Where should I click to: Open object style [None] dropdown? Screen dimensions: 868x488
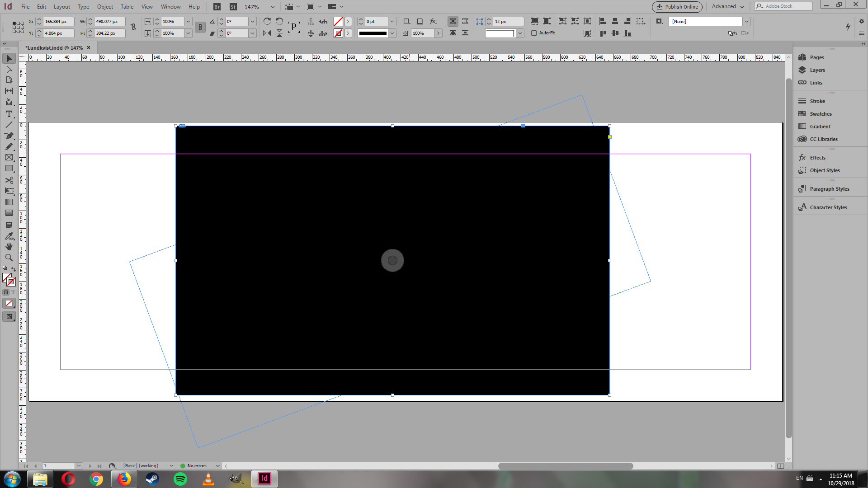pos(746,21)
